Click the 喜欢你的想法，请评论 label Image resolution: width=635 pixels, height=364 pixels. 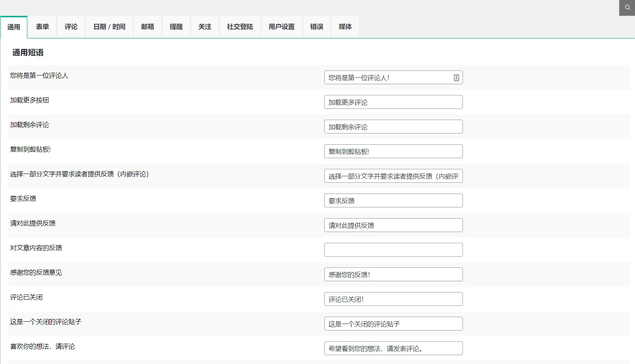[x=42, y=346]
